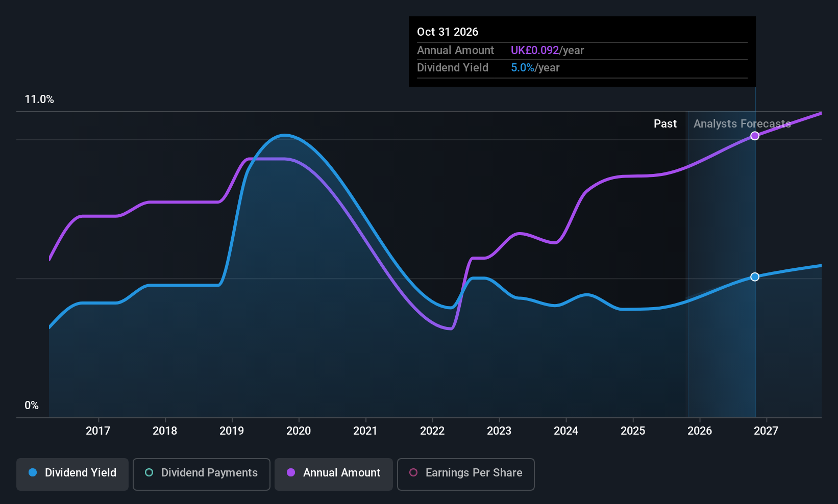Screen dimensions: 838x504
Task: Select the purple data point marker on chart
Action: tap(755, 136)
